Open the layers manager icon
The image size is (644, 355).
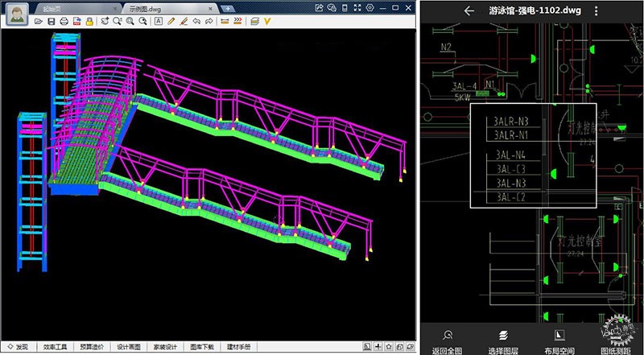255,22
